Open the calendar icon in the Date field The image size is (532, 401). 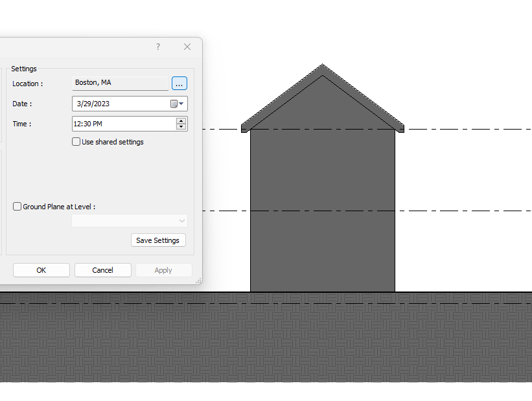point(172,104)
